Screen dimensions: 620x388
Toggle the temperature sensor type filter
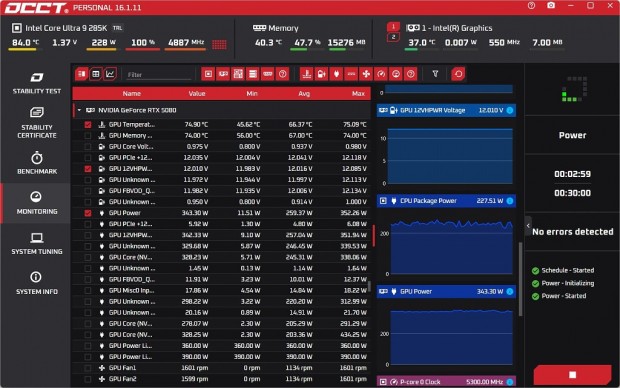306,74
